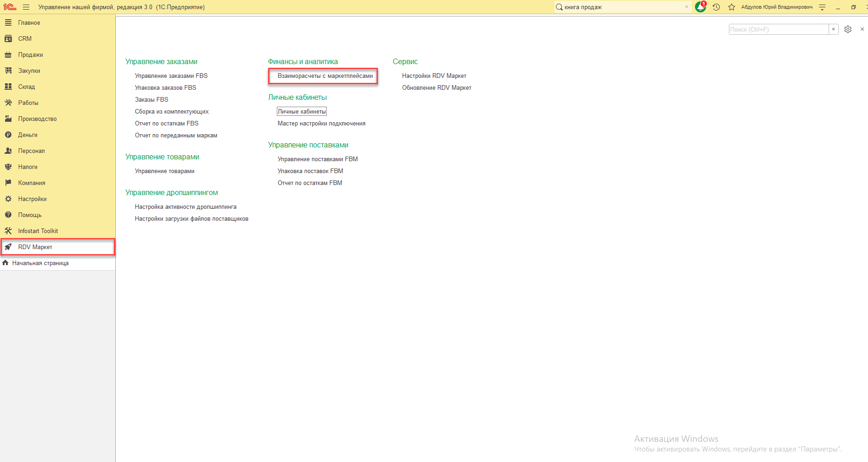This screenshot has width=868, height=462.
Task: Open the history clock icon
Action: tap(717, 7)
